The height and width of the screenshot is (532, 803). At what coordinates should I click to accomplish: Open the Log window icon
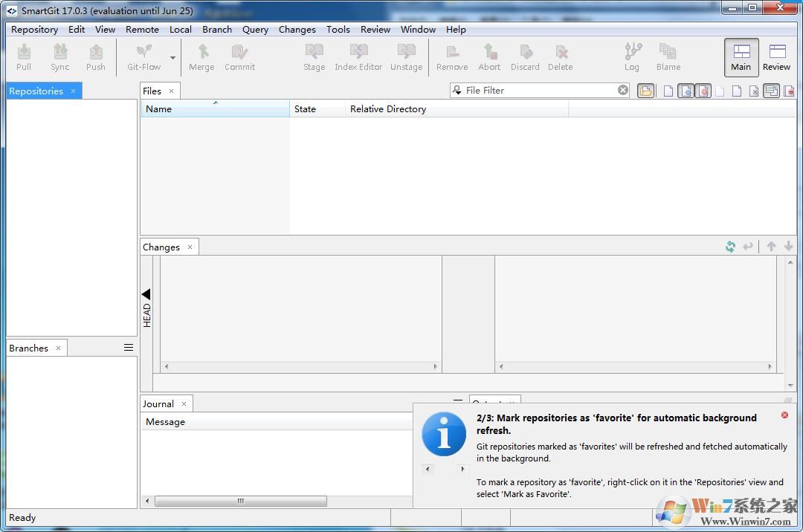pyautogui.click(x=632, y=56)
